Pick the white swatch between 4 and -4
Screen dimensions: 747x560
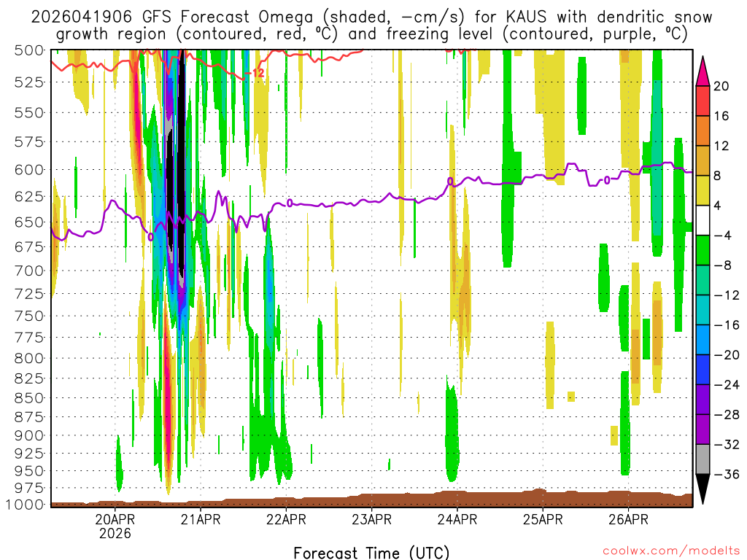tap(703, 220)
